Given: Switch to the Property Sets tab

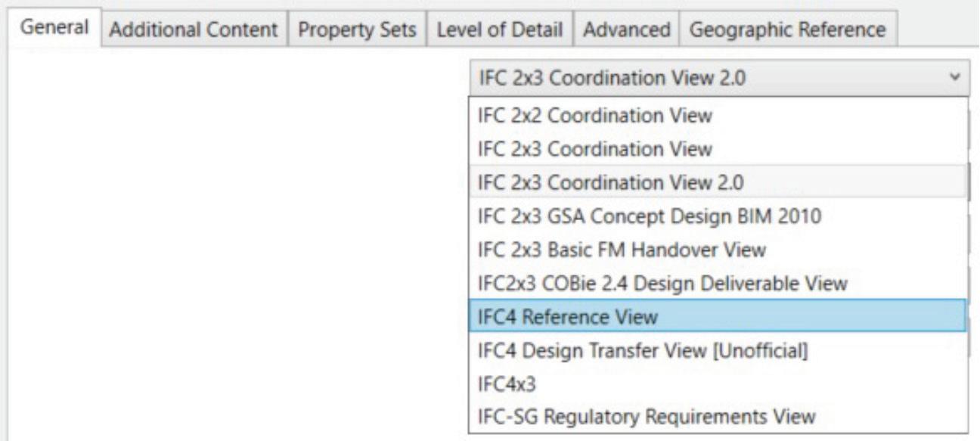Looking at the screenshot, I should [355, 30].
